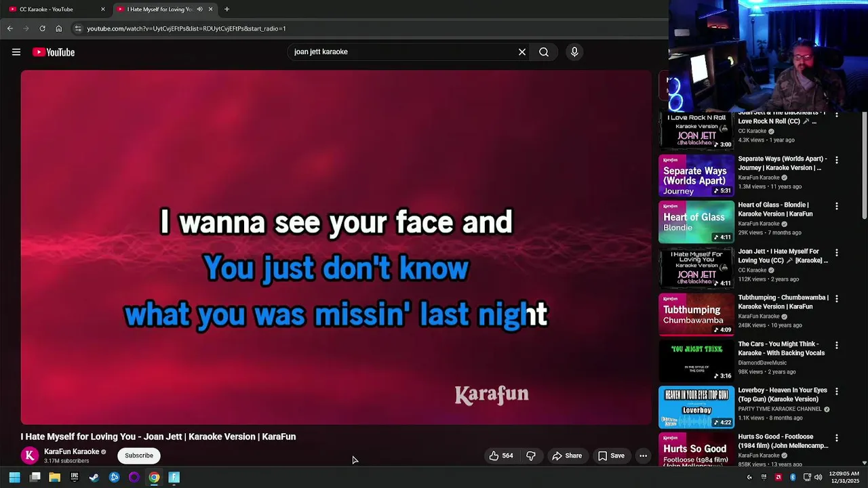Switch to CC Karaoke - YouTube tab
The height and width of the screenshot is (488, 868).
point(54,9)
